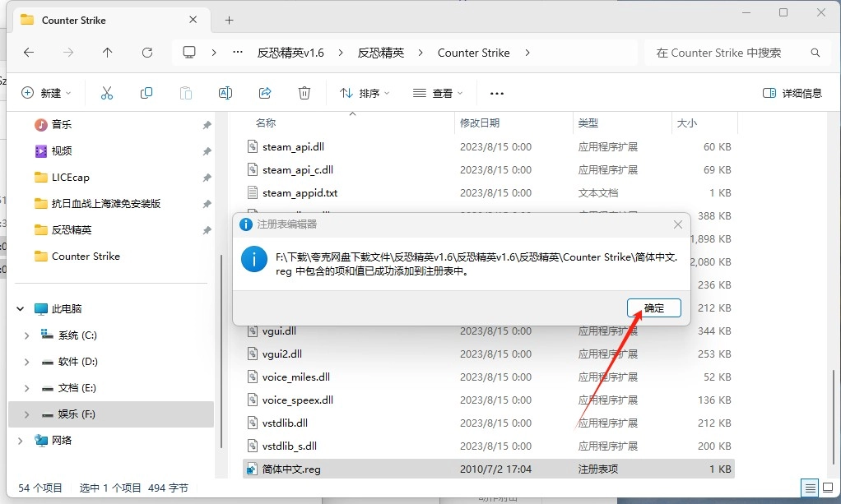Click the rename icon in toolbar
841x504 pixels.
pyautogui.click(x=225, y=93)
